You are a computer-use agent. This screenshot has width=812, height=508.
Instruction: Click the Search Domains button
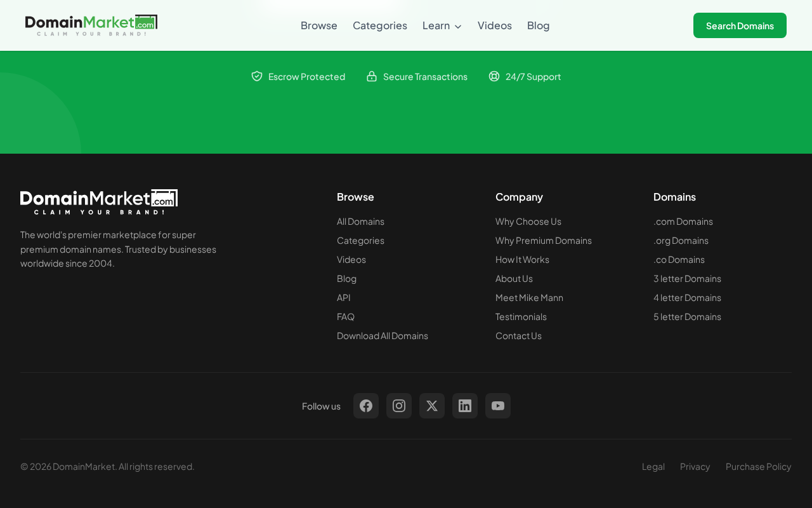click(x=740, y=25)
